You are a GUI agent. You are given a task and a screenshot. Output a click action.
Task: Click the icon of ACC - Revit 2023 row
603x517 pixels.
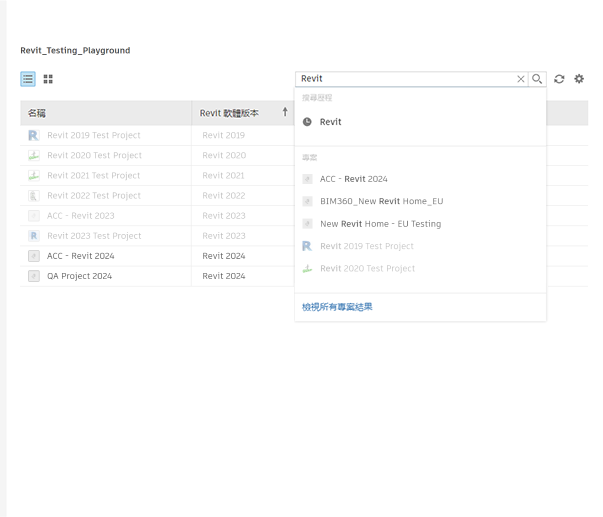tap(34, 216)
